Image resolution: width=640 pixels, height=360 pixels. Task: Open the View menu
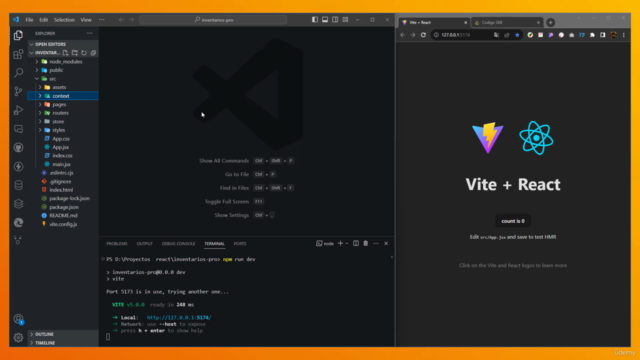click(86, 20)
